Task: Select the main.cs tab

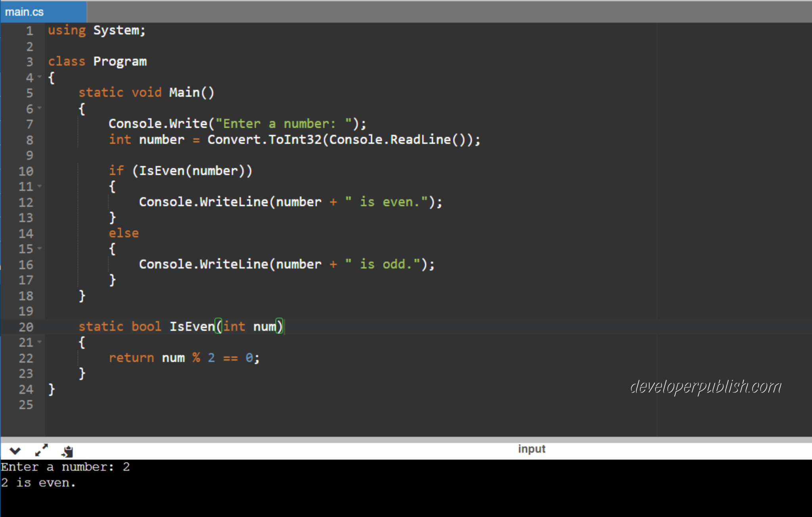Action: [25, 12]
